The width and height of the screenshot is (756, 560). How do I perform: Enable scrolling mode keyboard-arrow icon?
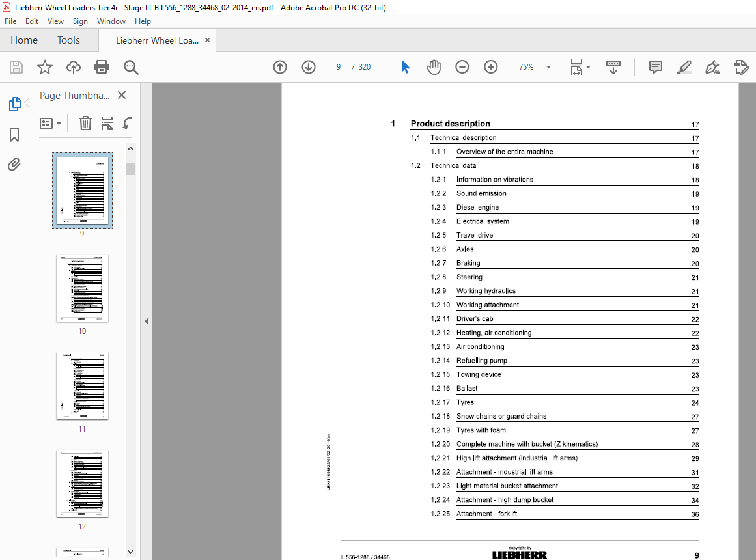[x=613, y=67]
